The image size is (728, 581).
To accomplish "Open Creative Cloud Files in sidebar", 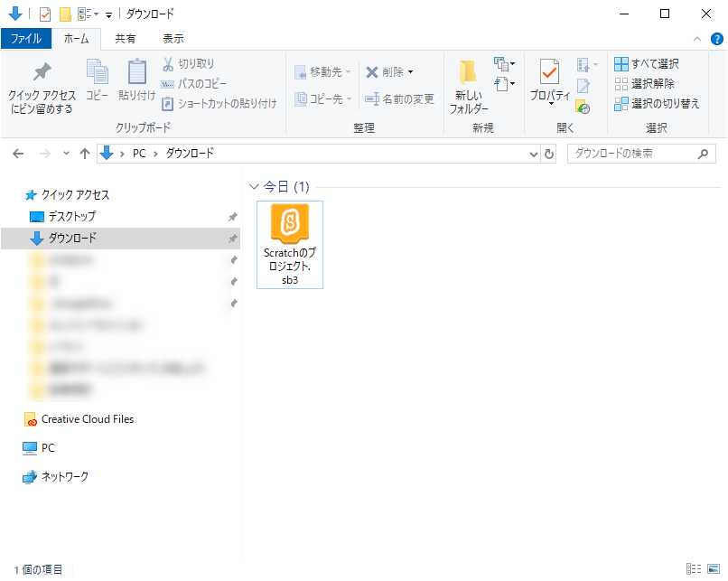I will coord(87,419).
